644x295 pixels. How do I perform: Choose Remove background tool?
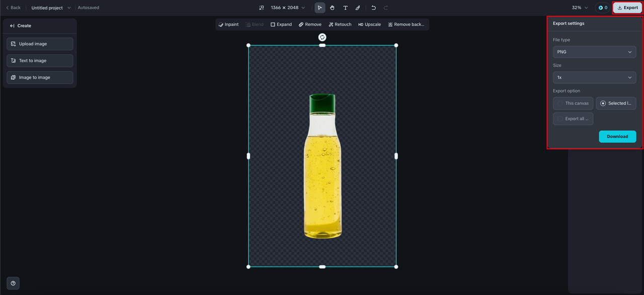[x=406, y=24]
